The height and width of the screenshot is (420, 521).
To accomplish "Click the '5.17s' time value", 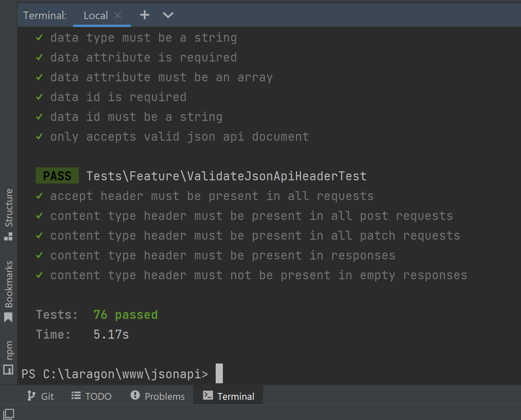I will pyautogui.click(x=111, y=334).
